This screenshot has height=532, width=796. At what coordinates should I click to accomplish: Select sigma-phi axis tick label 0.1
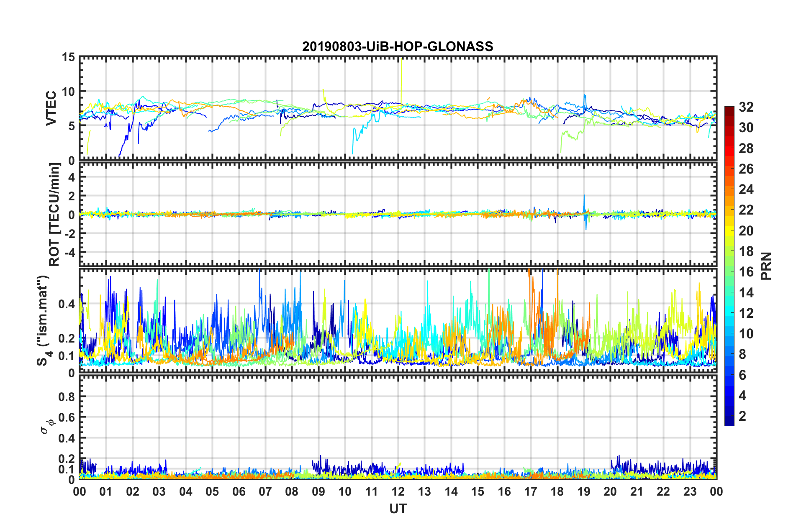coord(67,470)
